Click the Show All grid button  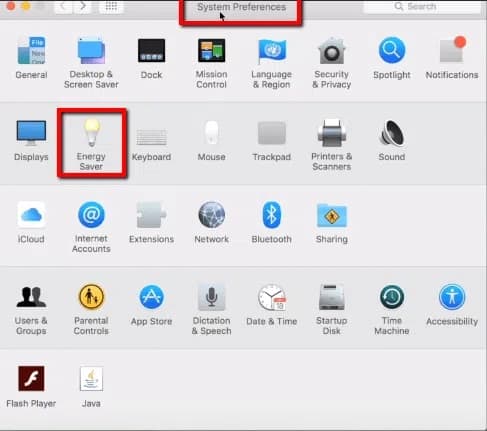tap(111, 6)
